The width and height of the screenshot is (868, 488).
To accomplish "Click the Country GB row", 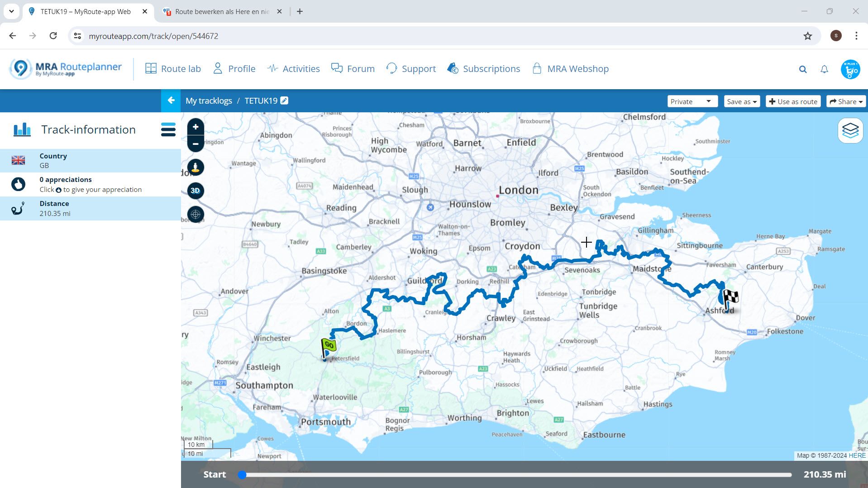I will click(x=91, y=160).
